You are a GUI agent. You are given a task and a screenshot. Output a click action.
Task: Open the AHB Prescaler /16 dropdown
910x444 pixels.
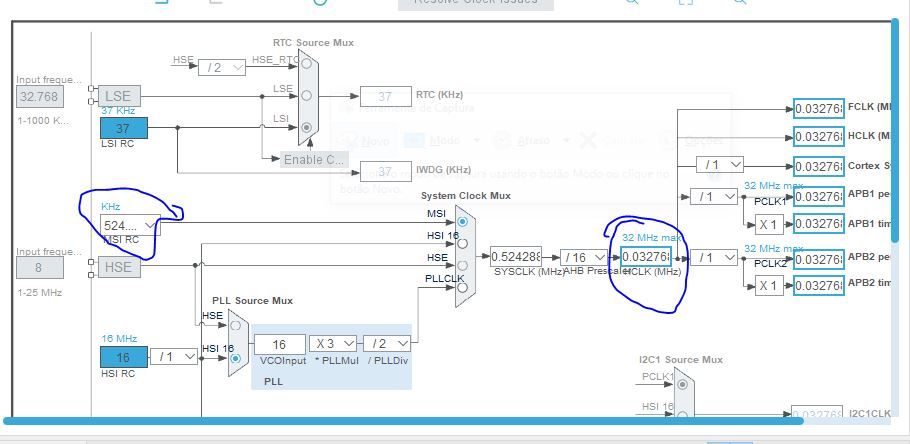(x=584, y=257)
